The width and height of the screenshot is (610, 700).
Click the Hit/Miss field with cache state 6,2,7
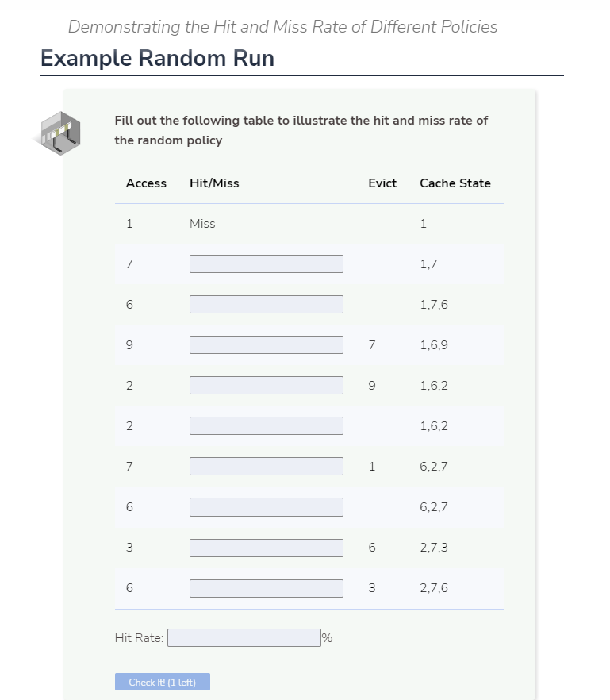tap(266, 506)
